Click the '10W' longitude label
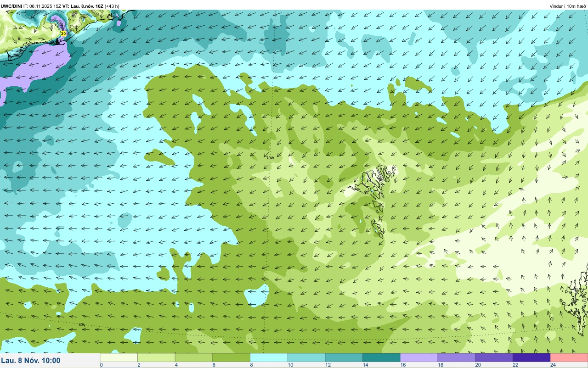Screen dimensions: 588x368 click(270, 158)
